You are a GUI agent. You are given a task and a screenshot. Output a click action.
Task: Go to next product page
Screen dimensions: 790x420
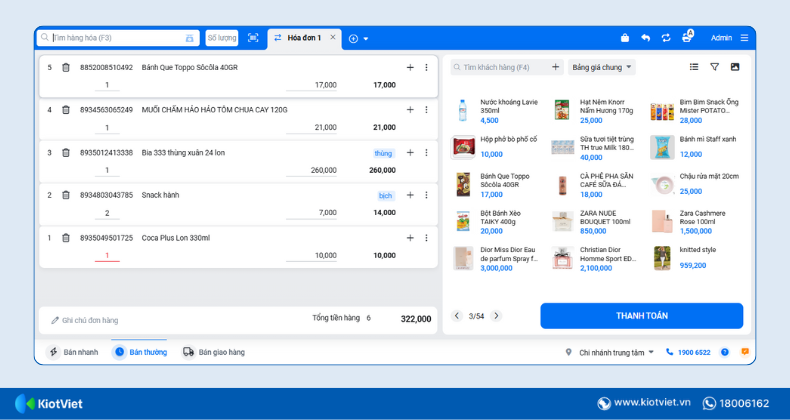coord(496,316)
